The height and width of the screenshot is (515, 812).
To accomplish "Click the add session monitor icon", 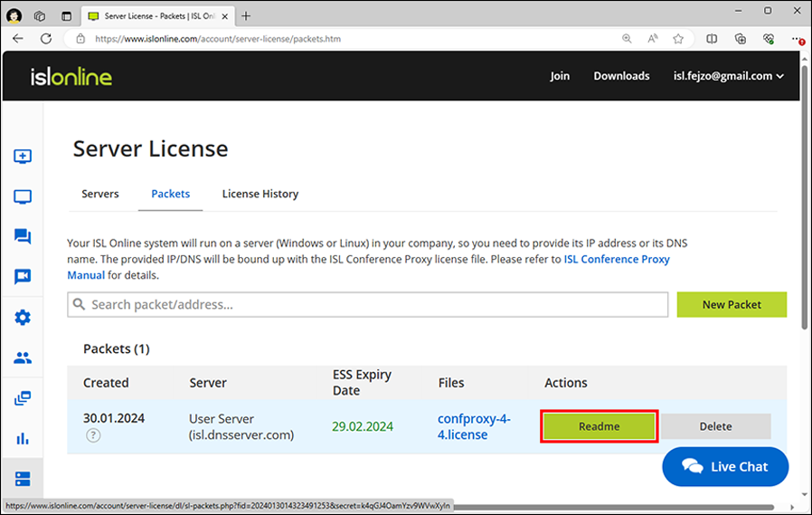I will click(23, 157).
